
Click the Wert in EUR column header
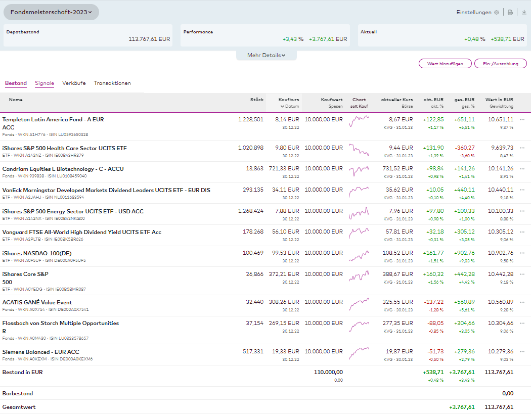[499, 100]
